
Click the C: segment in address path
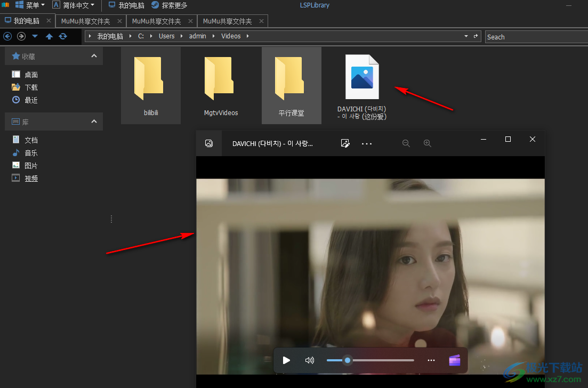(141, 36)
